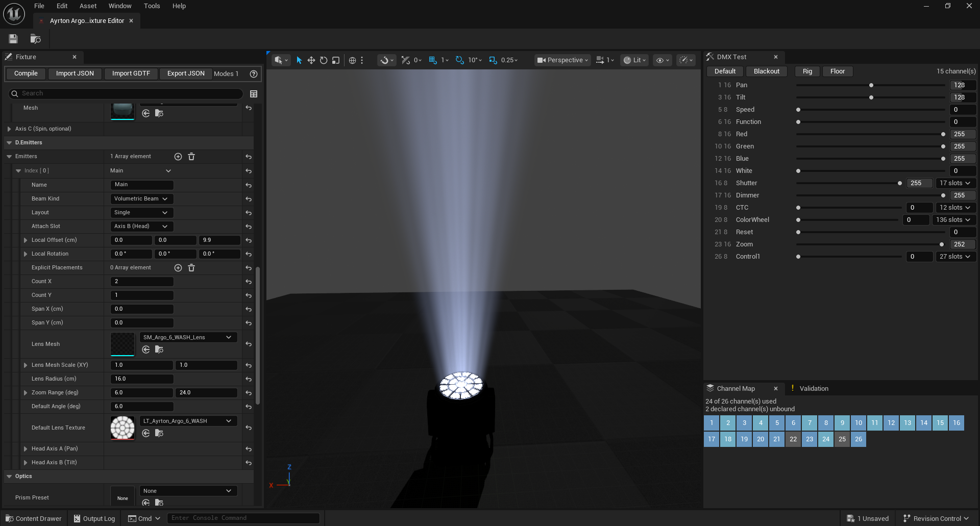Clear Explicit Placements with trash icon
Viewport: 980px width, 526px height.
coord(191,268)
